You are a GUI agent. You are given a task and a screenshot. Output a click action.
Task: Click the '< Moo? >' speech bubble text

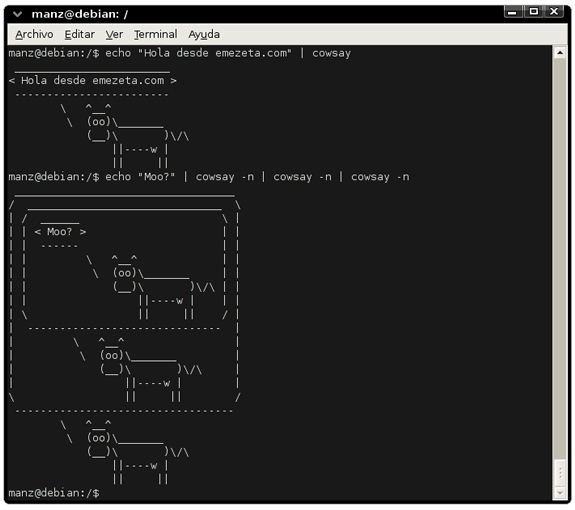click(60, 232)
